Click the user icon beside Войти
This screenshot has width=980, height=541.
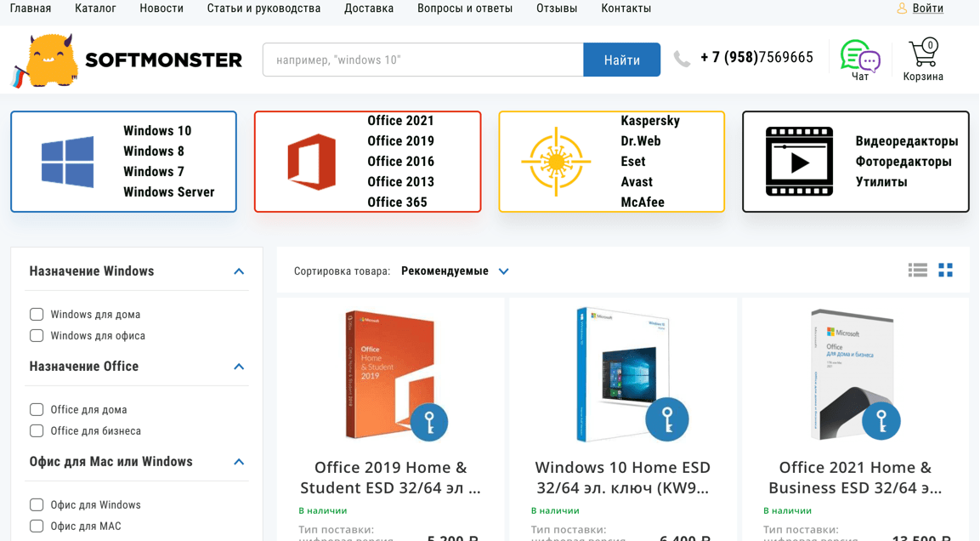(x=902, y=9)
